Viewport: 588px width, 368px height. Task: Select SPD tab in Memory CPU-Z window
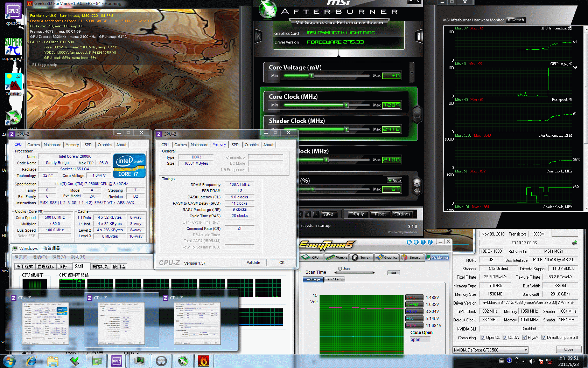coord(235,145)
